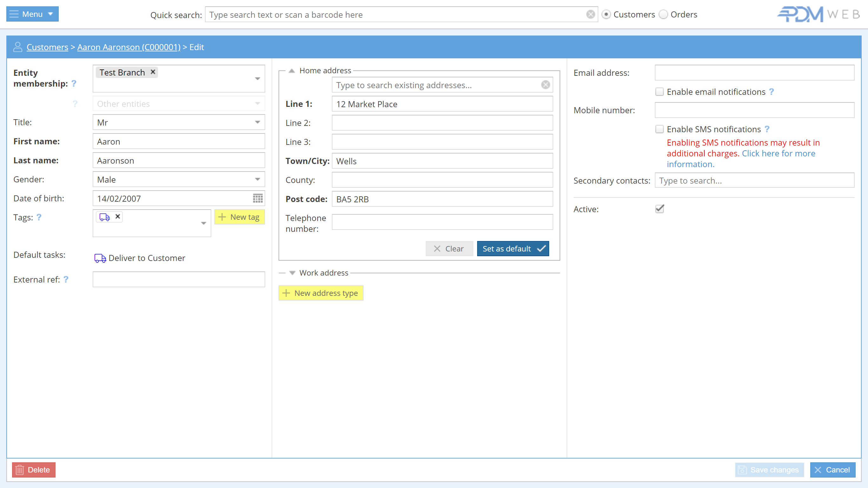Open Customers breadcrumb link
868x488 pixels.
pyautogui.click(x=47, y=47)
